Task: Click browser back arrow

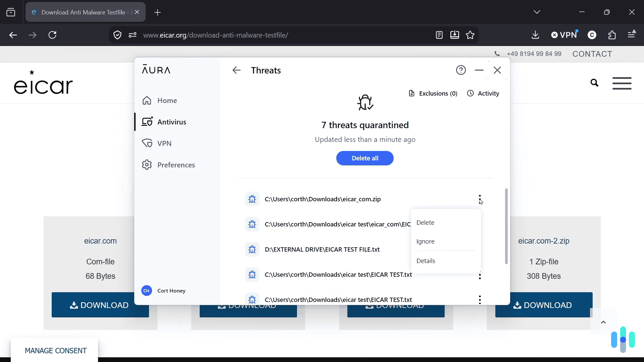Action: (13, 35)
